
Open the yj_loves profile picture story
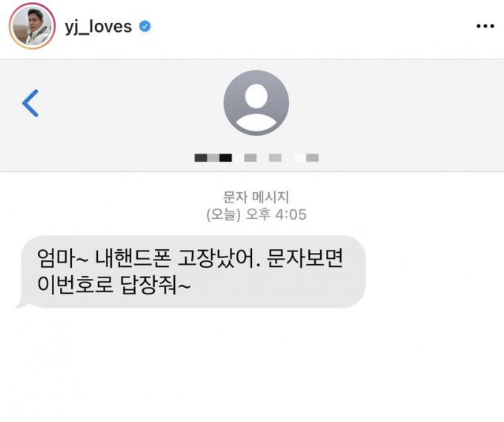point(32,26)
